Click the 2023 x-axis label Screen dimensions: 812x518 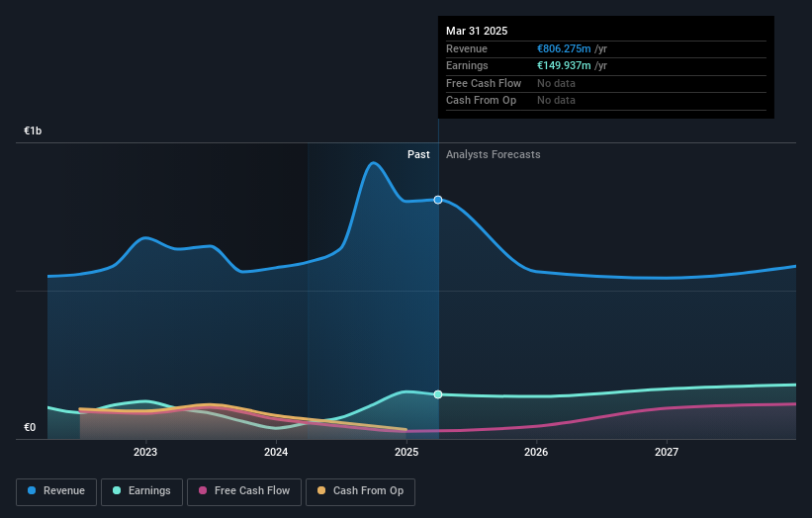[145, 453]
